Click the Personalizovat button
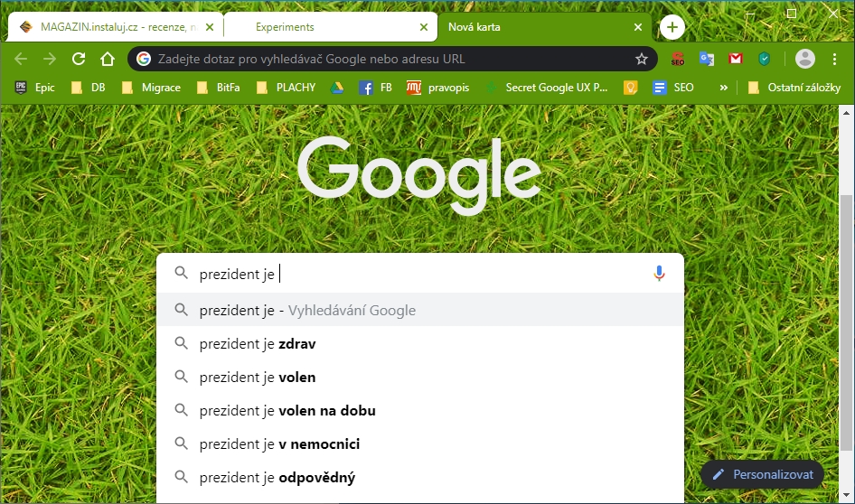This screenshot has height=504, width=855. point(762,474)
